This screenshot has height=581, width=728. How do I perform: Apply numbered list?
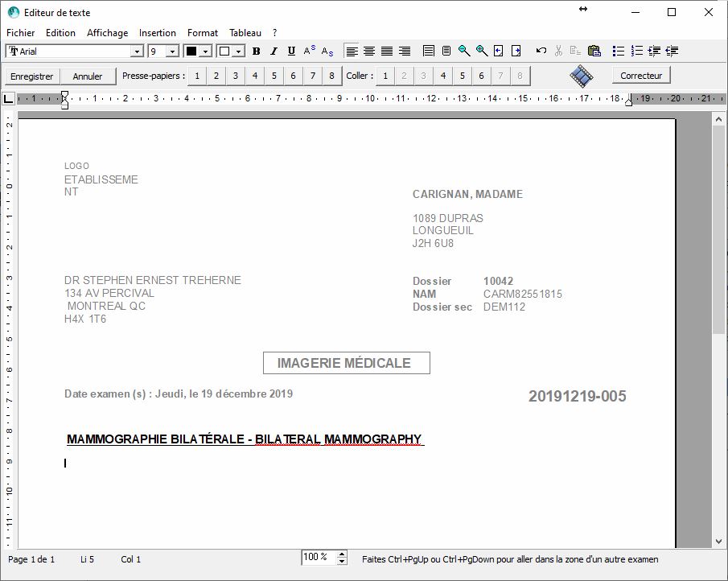636,51
